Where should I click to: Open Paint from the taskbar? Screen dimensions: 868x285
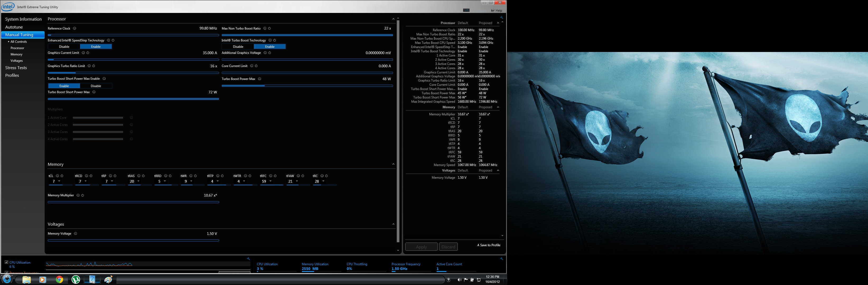point(108,280)
